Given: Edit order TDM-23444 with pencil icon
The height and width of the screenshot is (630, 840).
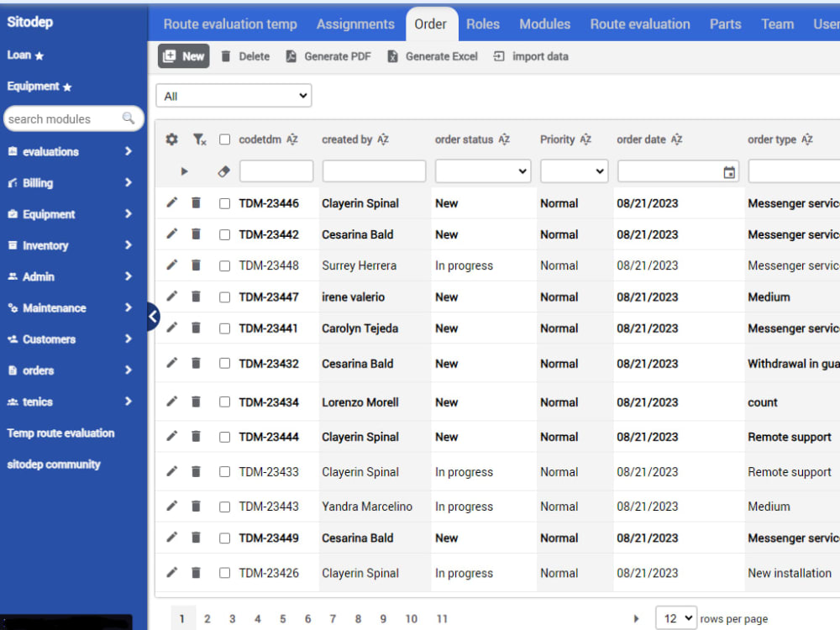Looking at the screenshot, I should (x=171, y=436).
